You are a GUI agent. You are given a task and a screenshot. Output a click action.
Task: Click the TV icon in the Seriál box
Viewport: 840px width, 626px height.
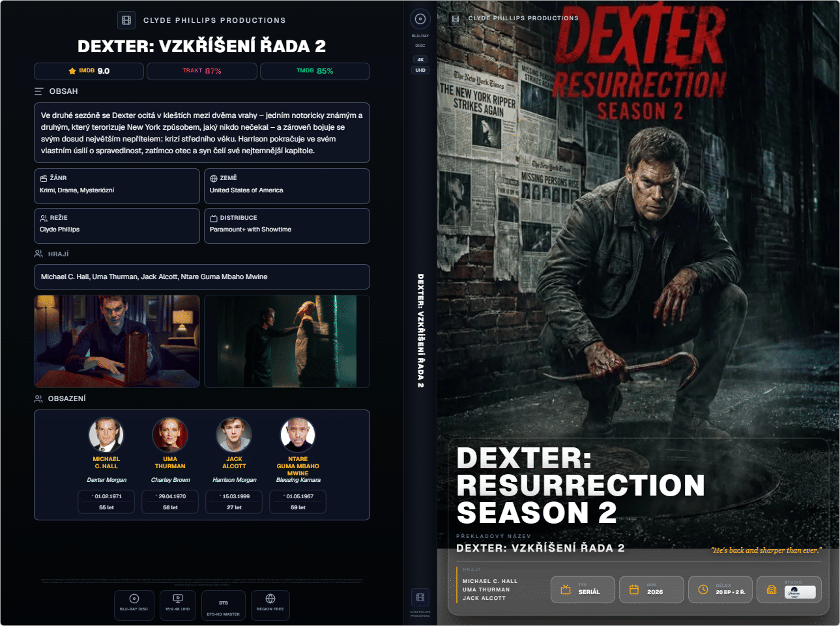click(566, 590)
